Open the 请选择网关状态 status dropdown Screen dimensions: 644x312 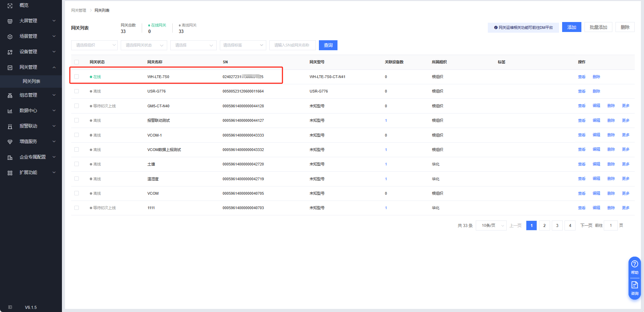click(x=144, y=45)
